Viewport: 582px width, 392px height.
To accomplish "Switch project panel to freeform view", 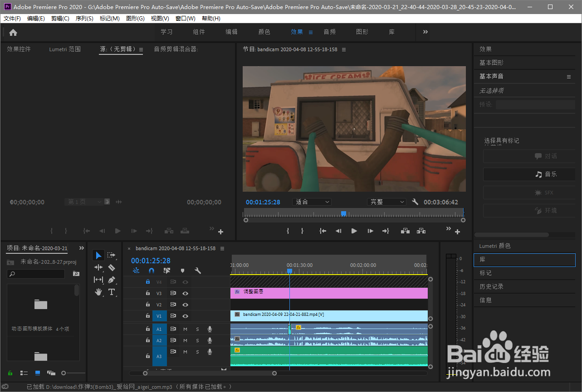I will (x=51, y=373).
